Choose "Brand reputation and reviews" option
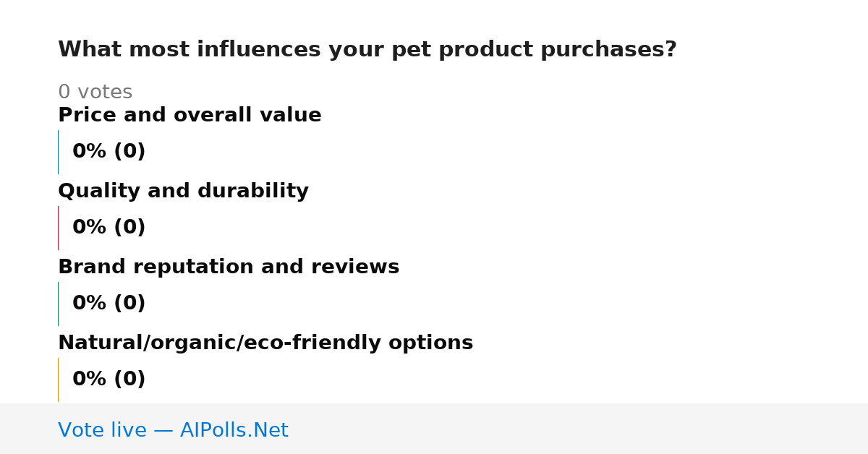This screenshot has width=868, height=454. (x=229, y=267)
